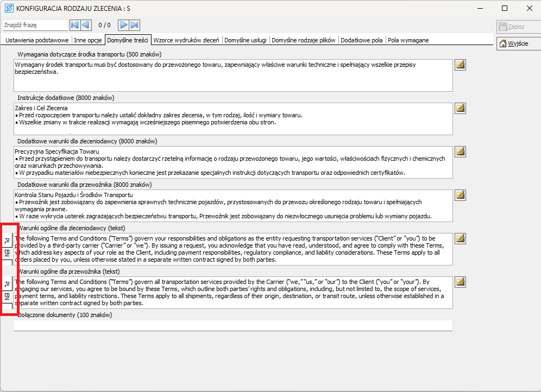The height and width of the screenshot is (392, 541).
Task: Switch przewoźnik terms to EN language
Action: (x=7, y=296)
